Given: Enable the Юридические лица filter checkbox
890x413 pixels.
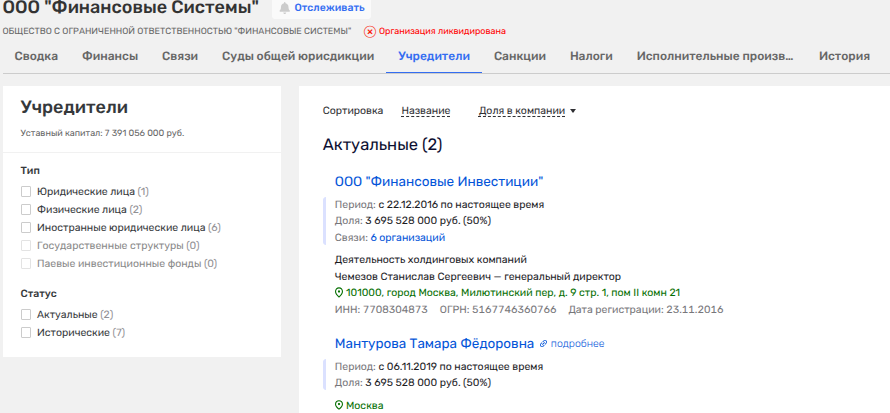Looking at the screenshot, I should click(26, 191).
